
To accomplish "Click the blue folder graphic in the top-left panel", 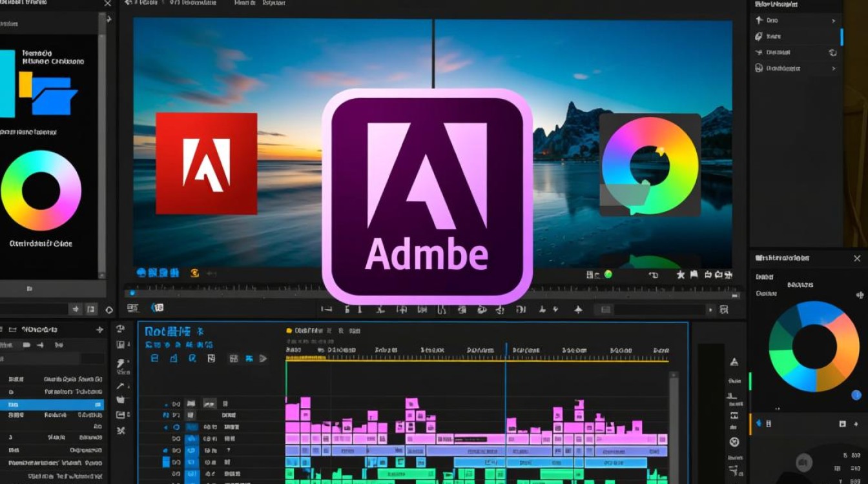I will (x=54, y=96).
